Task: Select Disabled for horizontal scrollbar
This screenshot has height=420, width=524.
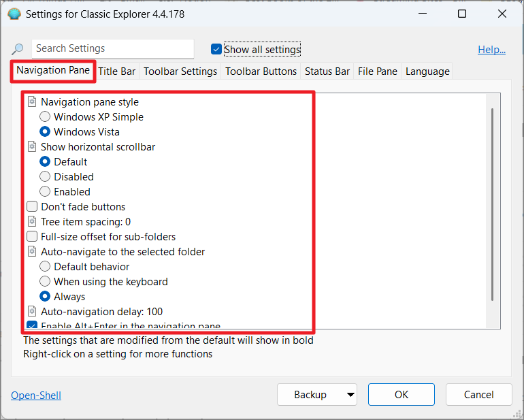Action: point(45,176)
